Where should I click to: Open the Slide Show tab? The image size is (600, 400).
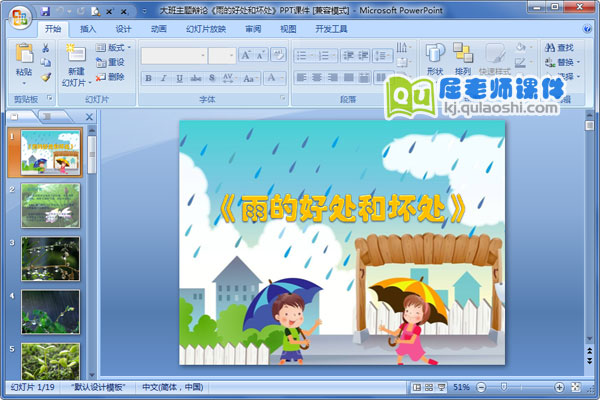click(206, 29)
